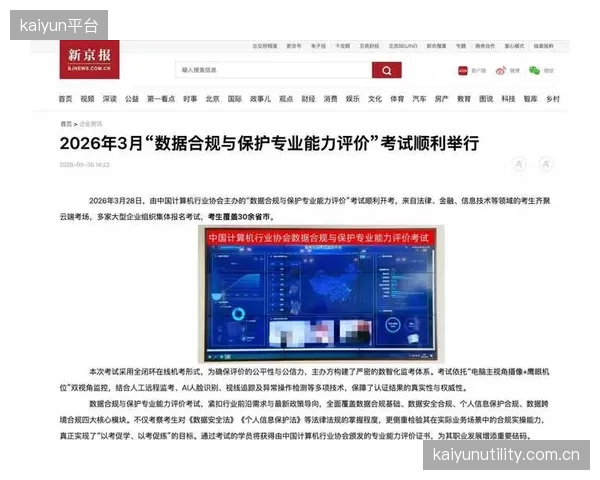
Task: Visit the 乡村 section
Action: [x=553, y=99]
